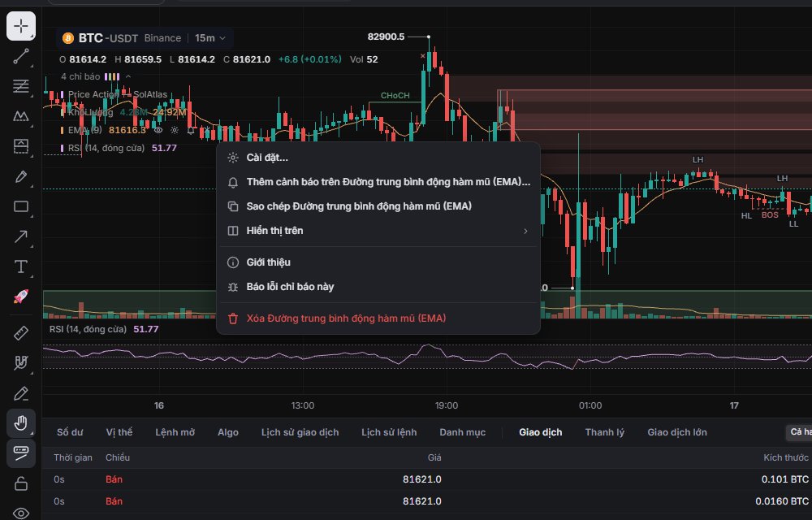Select the price range projection tool

click(21, 146)
